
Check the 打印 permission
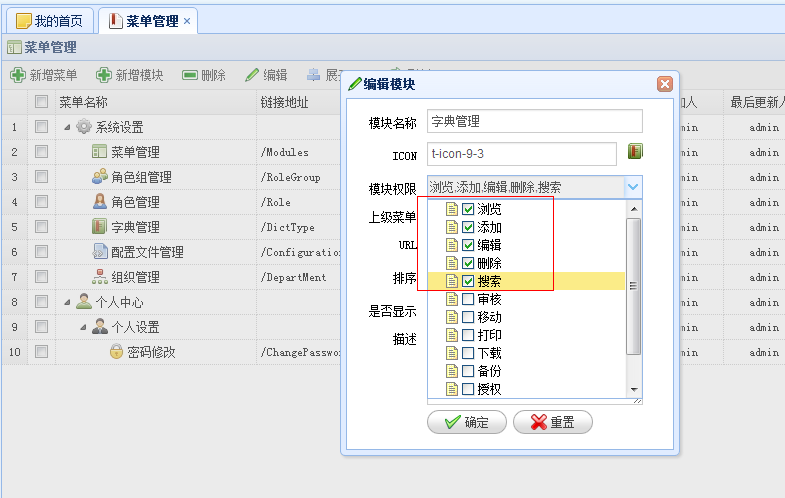coord(468,335)
